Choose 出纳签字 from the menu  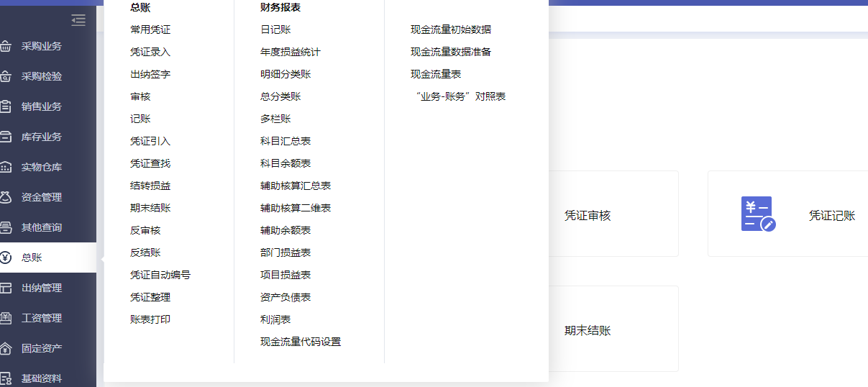click(150, 74)
